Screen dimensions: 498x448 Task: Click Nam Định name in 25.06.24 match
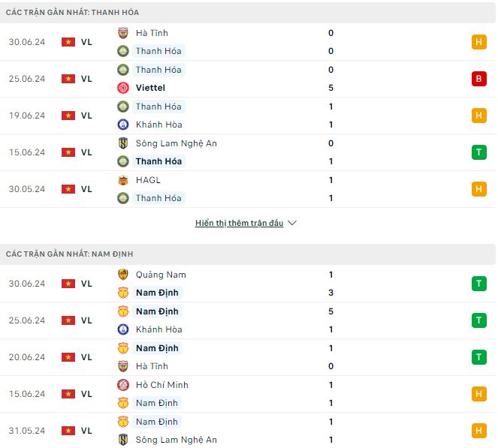pyautogui.click(x=157, y=311)
